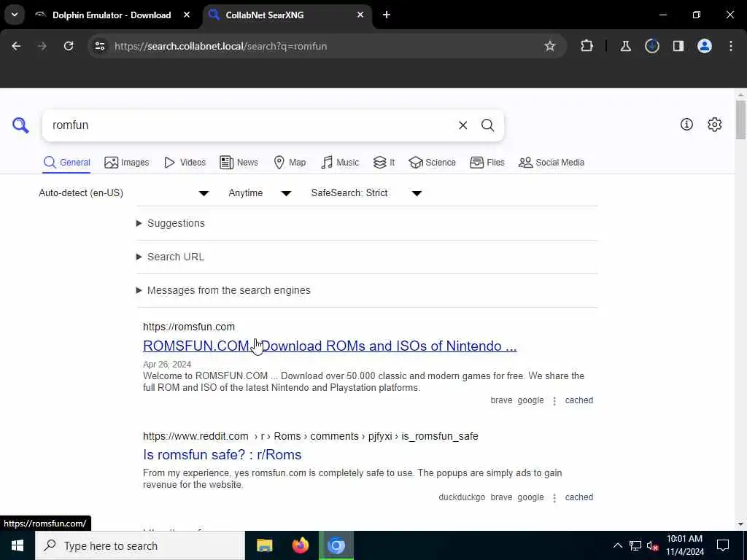
Task: Switch to Files search category
Action: coord(487,163)
